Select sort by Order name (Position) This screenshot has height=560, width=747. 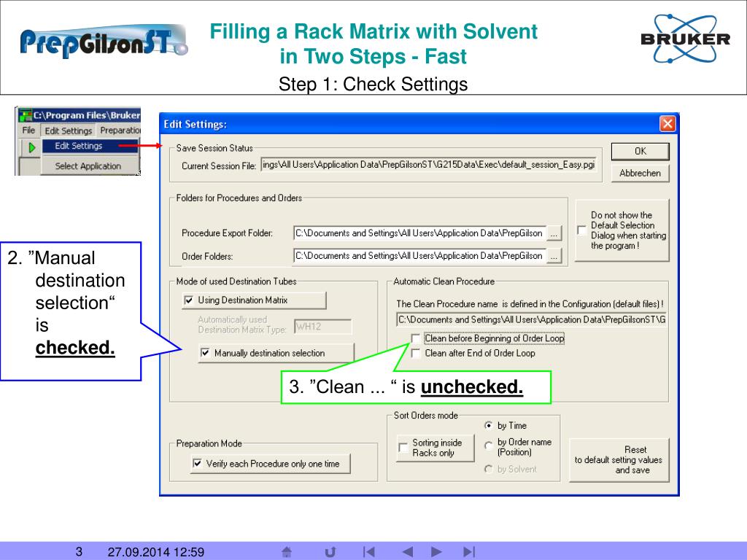coord(488,446)
